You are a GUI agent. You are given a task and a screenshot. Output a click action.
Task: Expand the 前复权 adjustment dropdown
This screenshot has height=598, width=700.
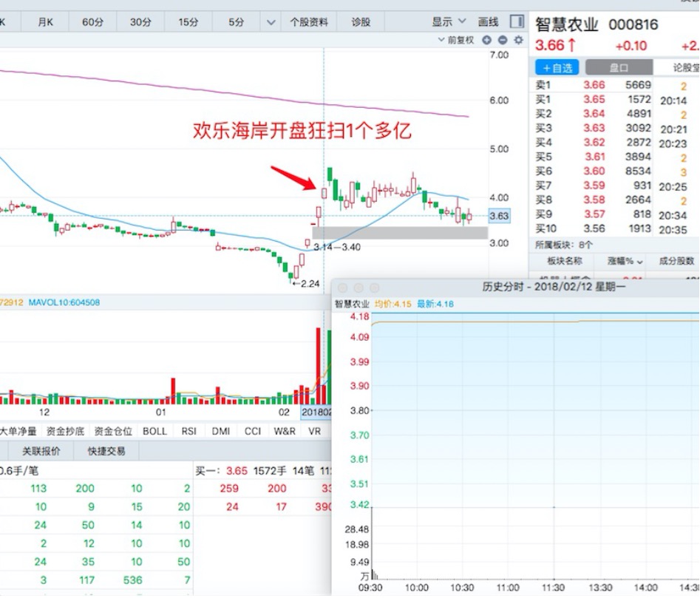pyautogui.click(x=456, y=41)
